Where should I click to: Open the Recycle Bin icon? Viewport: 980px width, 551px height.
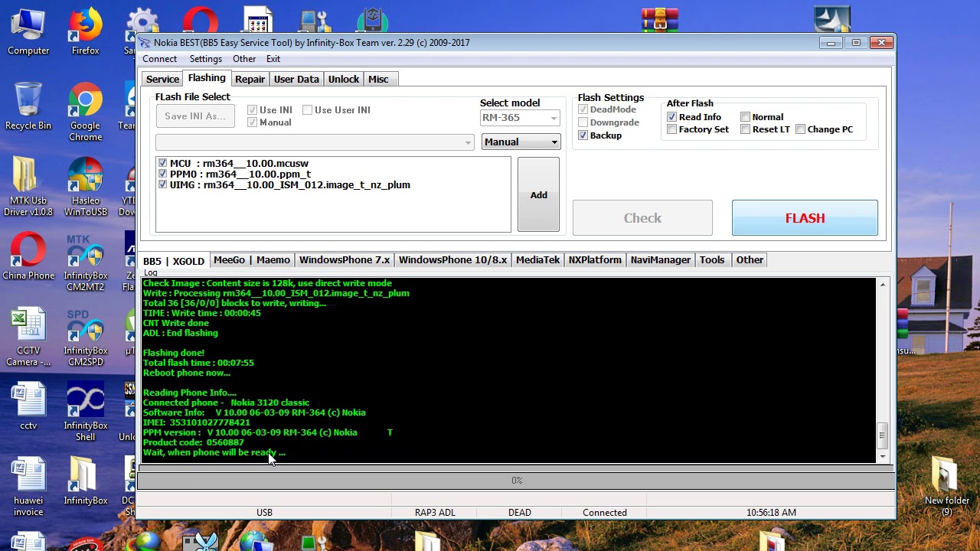(28, 106)
